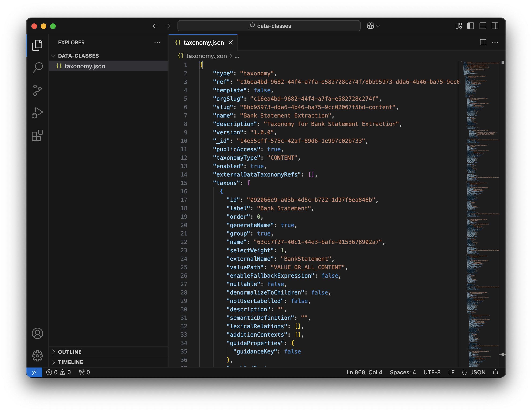
Task: Expand the TIMELINE section
Action: click(70, 362)
